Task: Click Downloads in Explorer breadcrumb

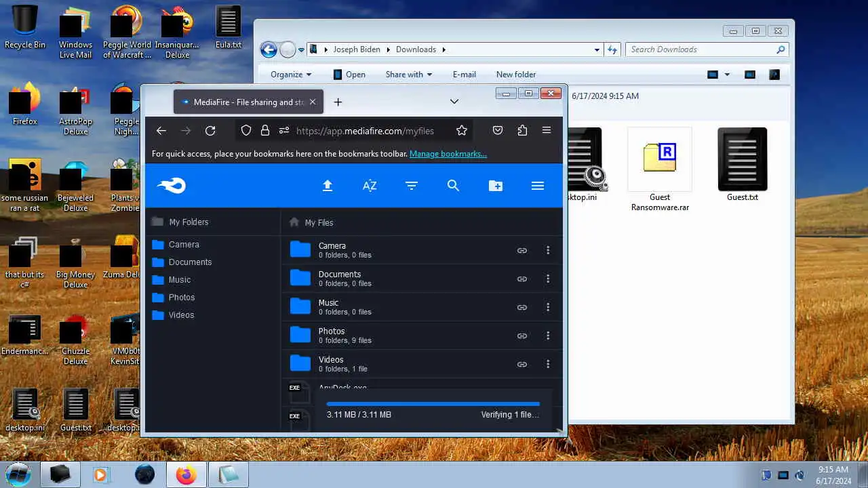Action: click(x=416, y=49)
